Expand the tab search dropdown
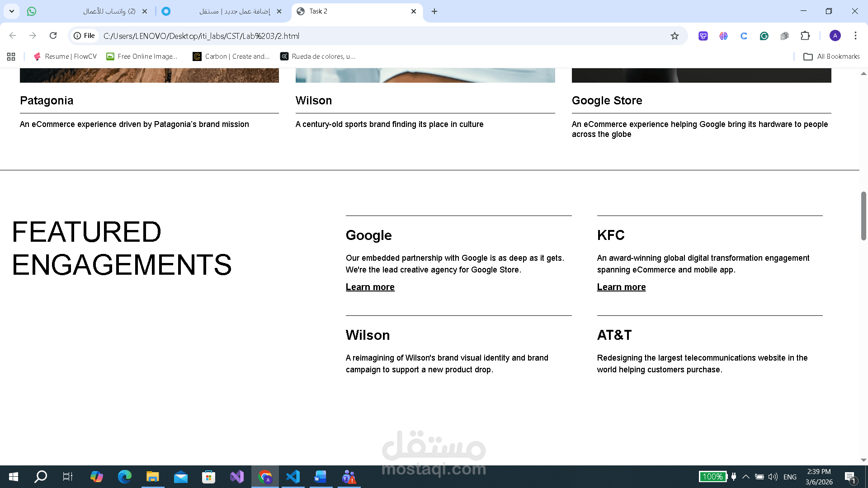 tap(12, 11)
